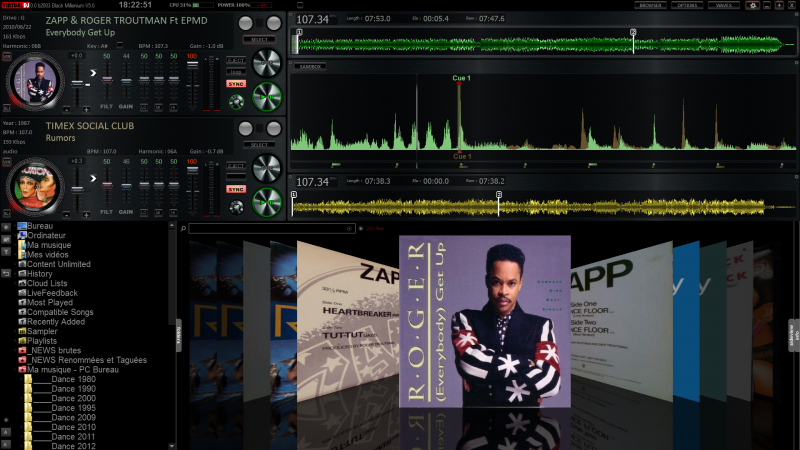Click the small knob under Rumors deck SYNC
The width and height of the screenshot is (800, 450).
pyautogui.click(x=236, y=207)
